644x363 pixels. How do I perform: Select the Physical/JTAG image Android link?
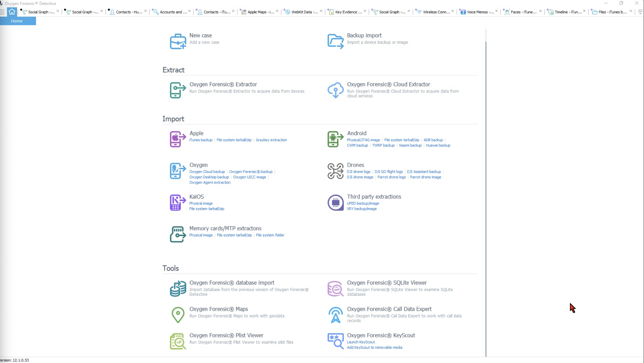coord(363,140)
